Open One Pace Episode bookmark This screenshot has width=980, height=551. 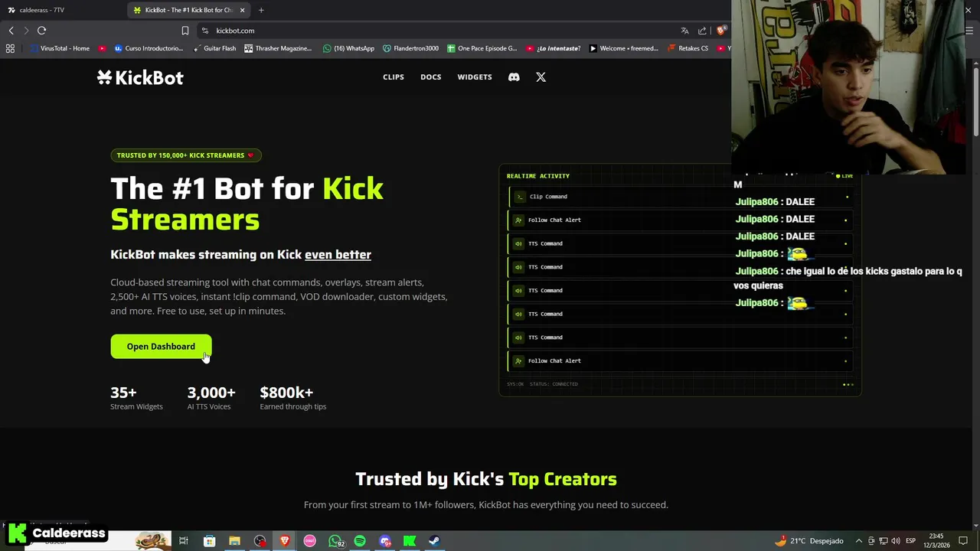click(482, 48)
